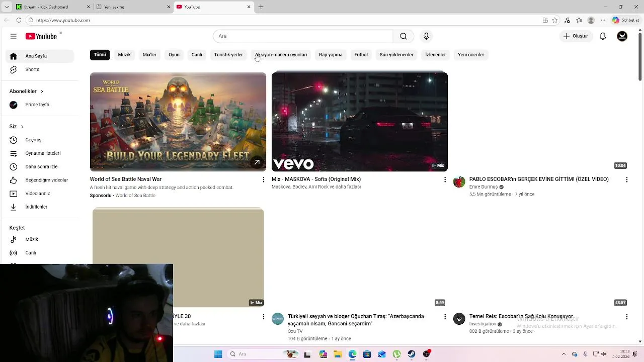Open browser favorites list
Viewport: 644px width, 362px height.
click(x=579, y=20)
